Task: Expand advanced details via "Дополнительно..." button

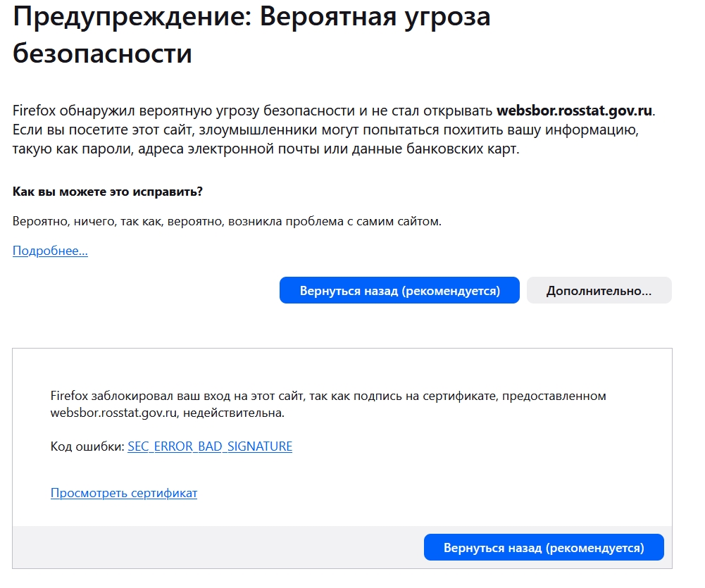Action: (599, 291)
